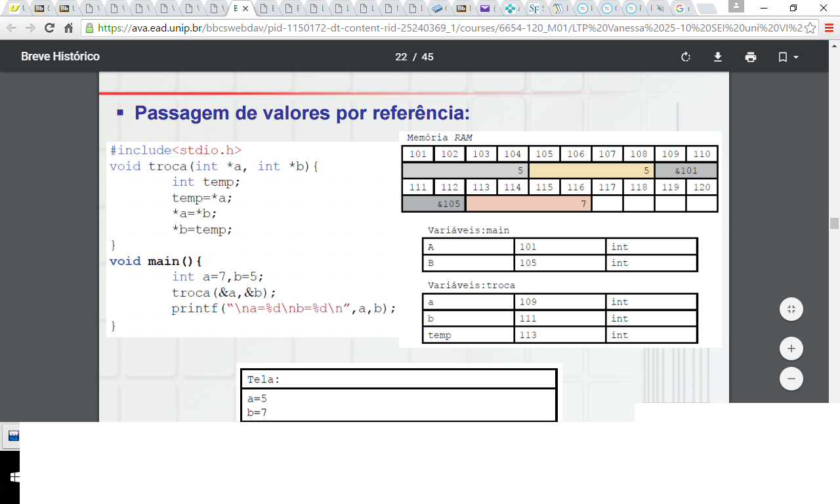Click the fit to page button
Image resolution: width=840 pixels, height=504 pixels.
(x=791, y=309)
